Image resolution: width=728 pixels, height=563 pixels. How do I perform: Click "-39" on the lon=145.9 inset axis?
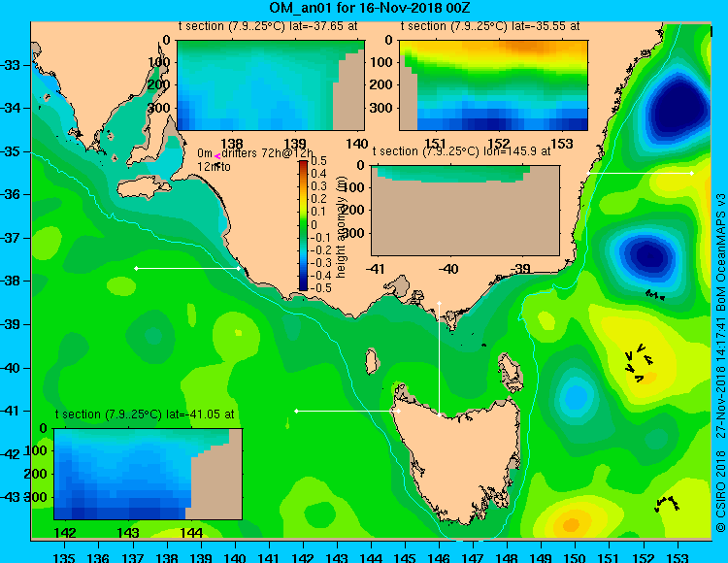(522, 268)
